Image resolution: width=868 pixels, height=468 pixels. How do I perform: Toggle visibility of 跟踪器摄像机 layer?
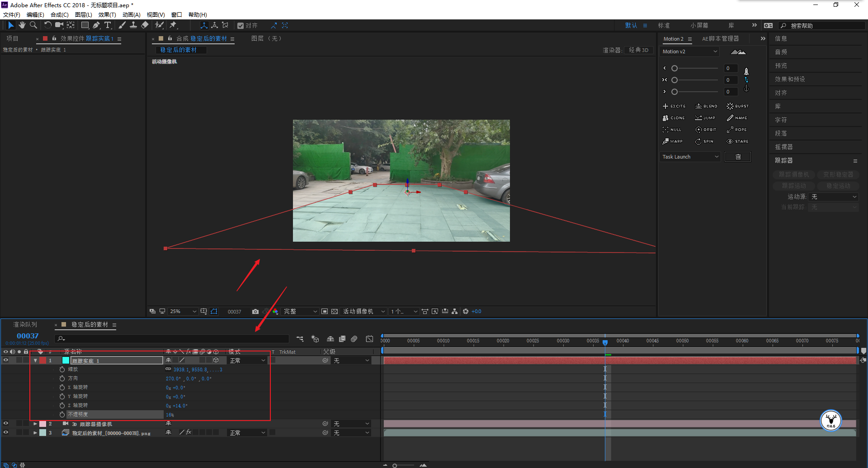coord(6,424)
